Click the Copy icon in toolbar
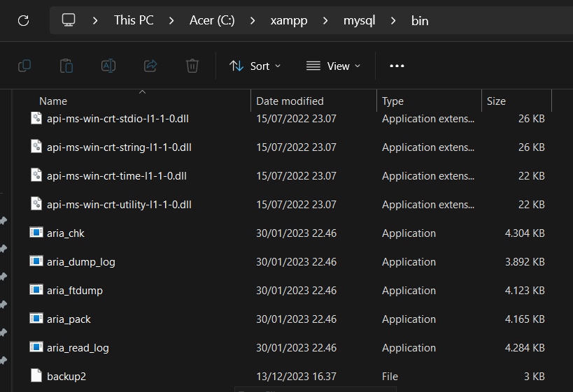Image resolution: width=573 pixels, height=392 pixels. pos(24,66)
